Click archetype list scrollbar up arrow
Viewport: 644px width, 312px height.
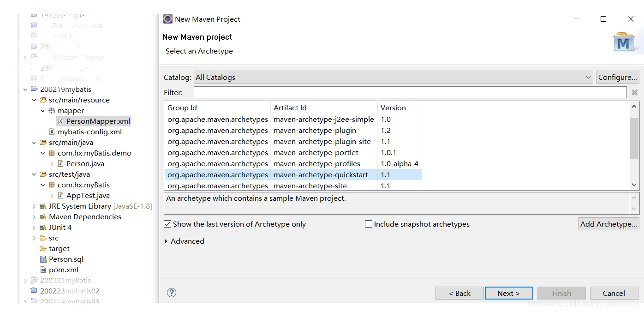(x=634, y=107)
